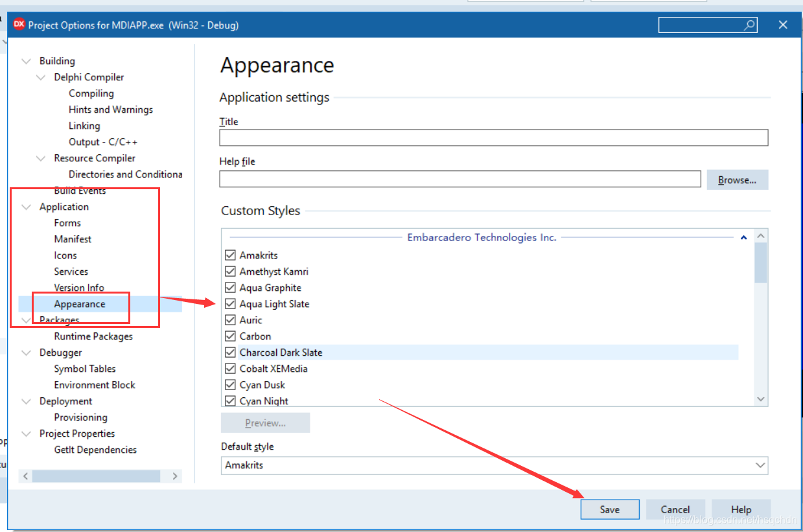Disable the Aqua Graphite style
Image resolution: width=803 pixels, height=532 pixels.
(231, 287)
